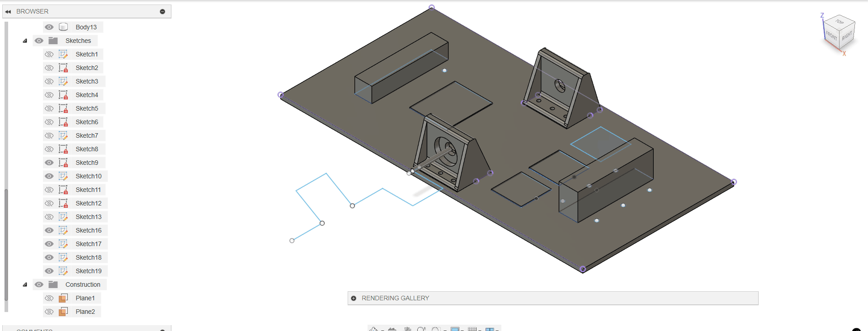Click the Sketch3 sketch icon
Screen dimensions: 868x331
pos(63,81)
